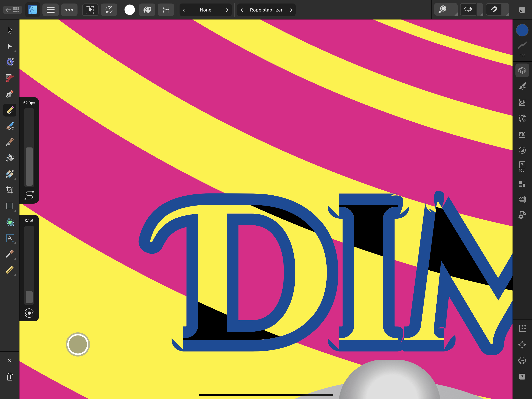Switch to the Designer persona
Image resolution: width=532 pixels, height=399 pixels.
coord(33,10)
